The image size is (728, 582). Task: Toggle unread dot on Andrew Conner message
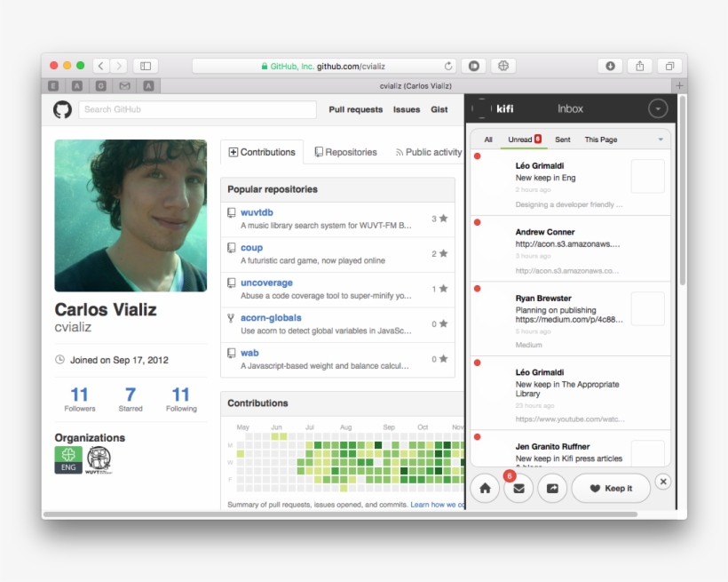(x=477, y=222)
